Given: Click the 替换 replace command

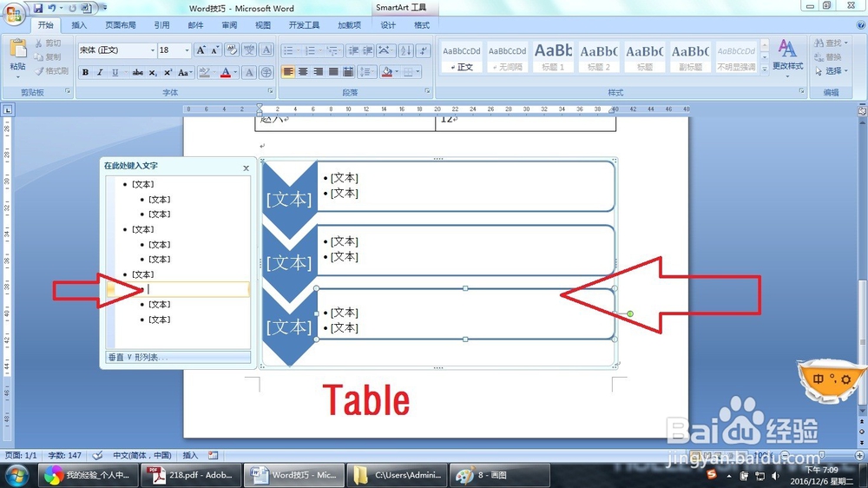Looking at the screenshot, I should (827, 57).
